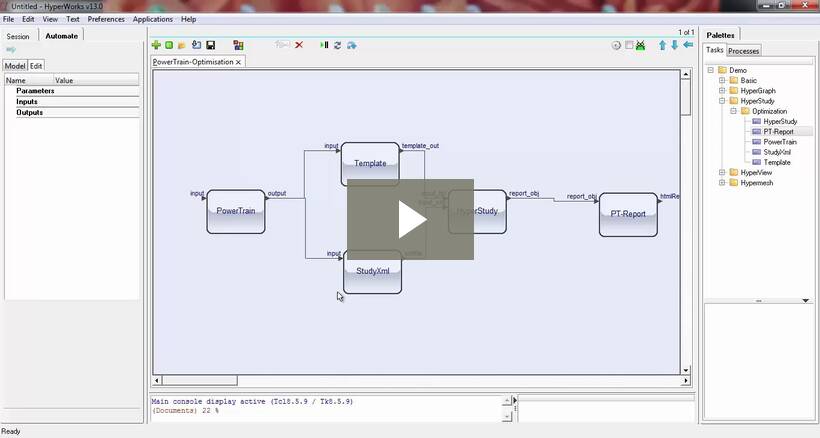Viewport: 820px width, 438px height.
Task: Click the canvas vertical scrollbar down arrow
Action: 686,370
